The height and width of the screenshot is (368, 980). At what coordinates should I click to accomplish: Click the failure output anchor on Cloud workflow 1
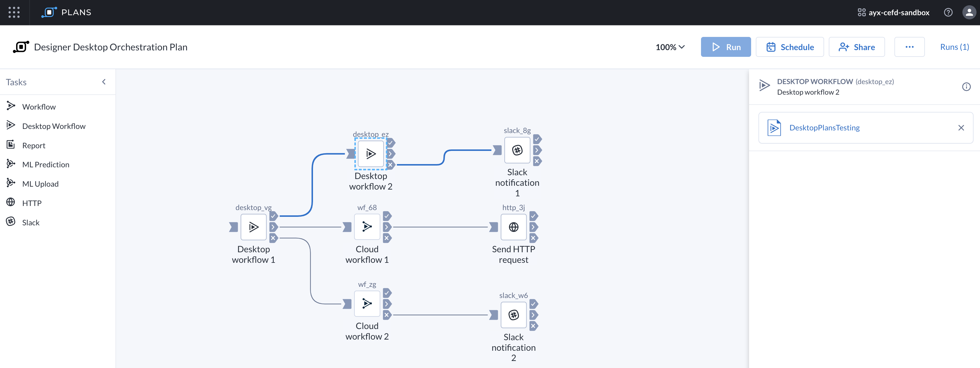pyautogui.click(x=387, y=238)
